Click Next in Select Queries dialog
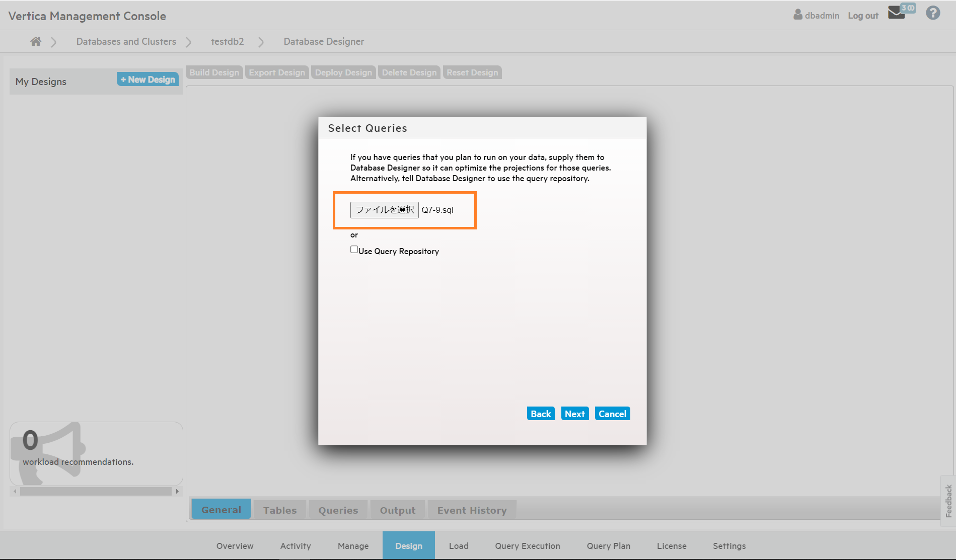Image resolution: width=956 pixels, height=560 pixels. (574, 414)
